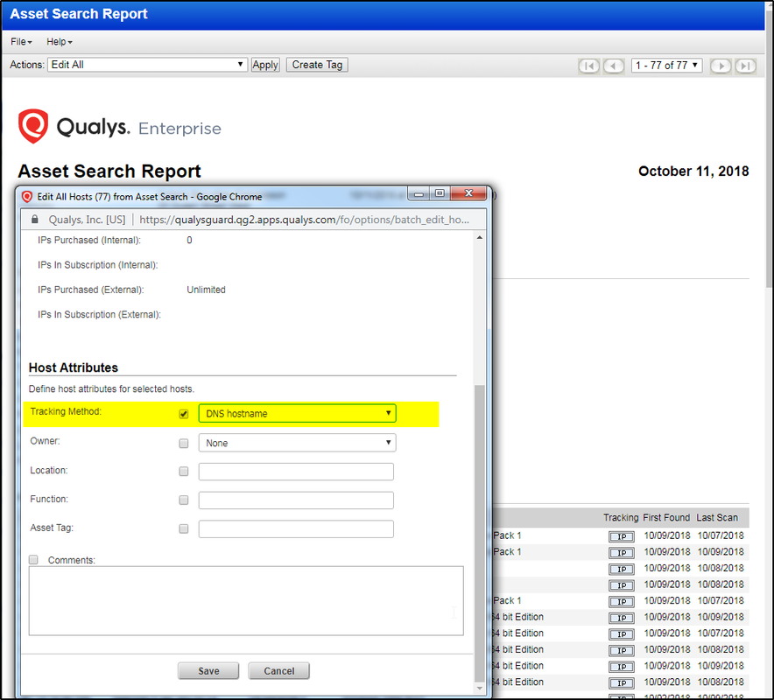This screenshot has width=774, height=700.
Task: Tick the Function checkbox
Action: click(x=184, y=500)
